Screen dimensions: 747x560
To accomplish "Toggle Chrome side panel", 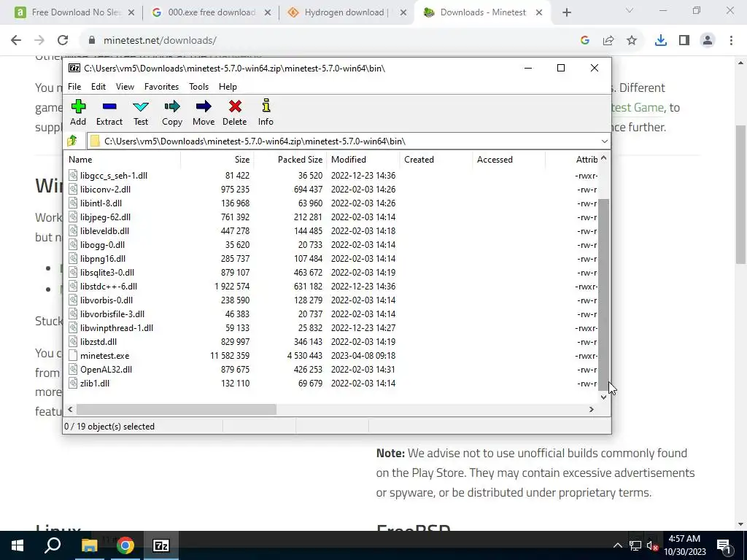I will (684, 41).
